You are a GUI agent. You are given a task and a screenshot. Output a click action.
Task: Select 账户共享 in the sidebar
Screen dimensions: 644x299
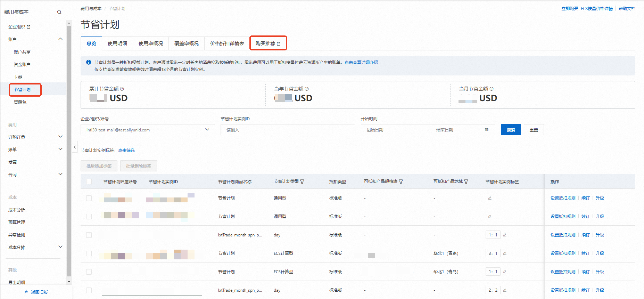22,52
